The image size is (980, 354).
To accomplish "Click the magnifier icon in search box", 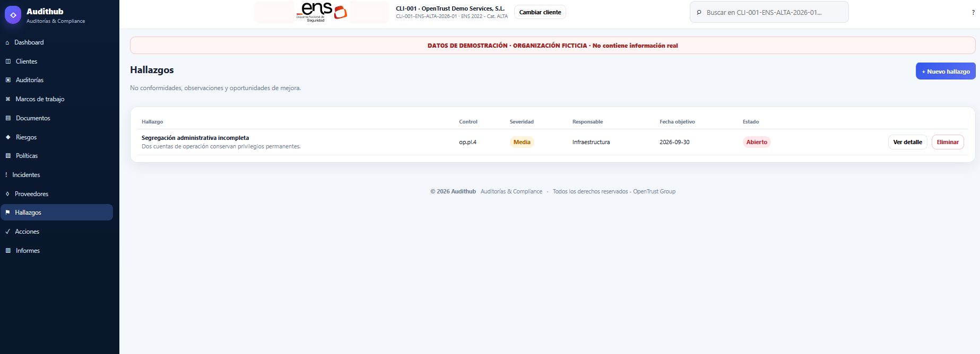I will pyautogui.click(x=699, y=12).
